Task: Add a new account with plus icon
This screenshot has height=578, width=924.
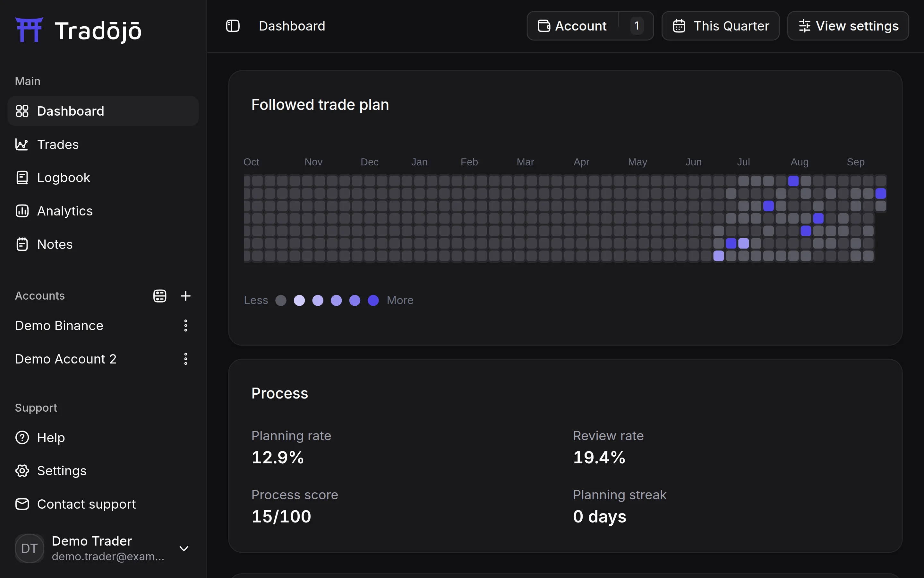Action: point(185,296)
